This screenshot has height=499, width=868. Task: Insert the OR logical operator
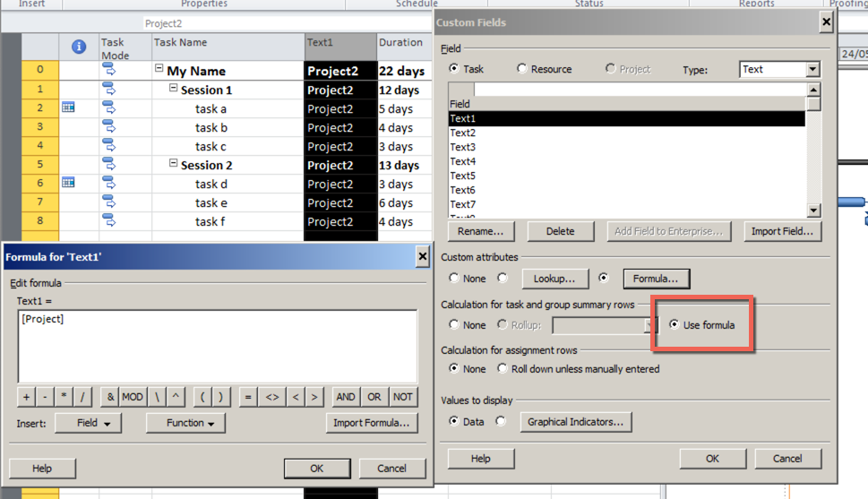pos(374,397)
